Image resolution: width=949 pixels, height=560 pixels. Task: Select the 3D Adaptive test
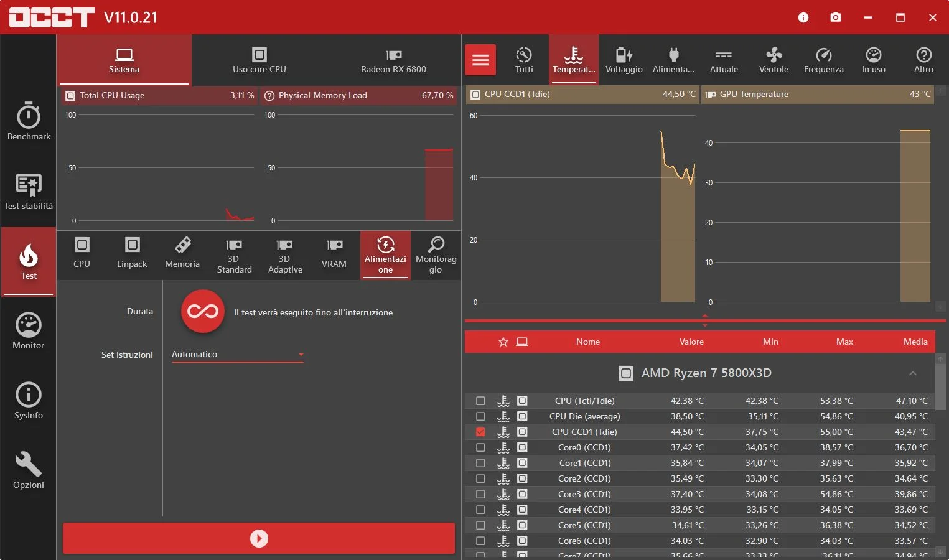285,255
